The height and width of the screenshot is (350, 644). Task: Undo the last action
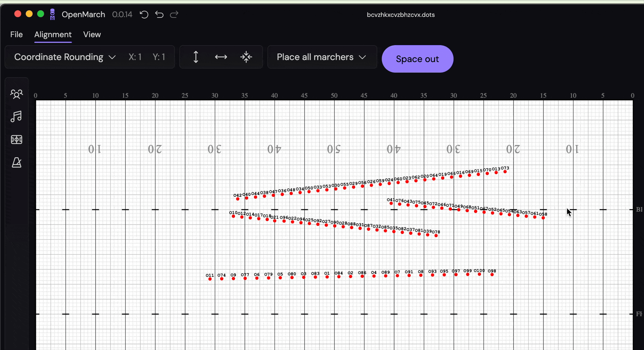point(159,14)
